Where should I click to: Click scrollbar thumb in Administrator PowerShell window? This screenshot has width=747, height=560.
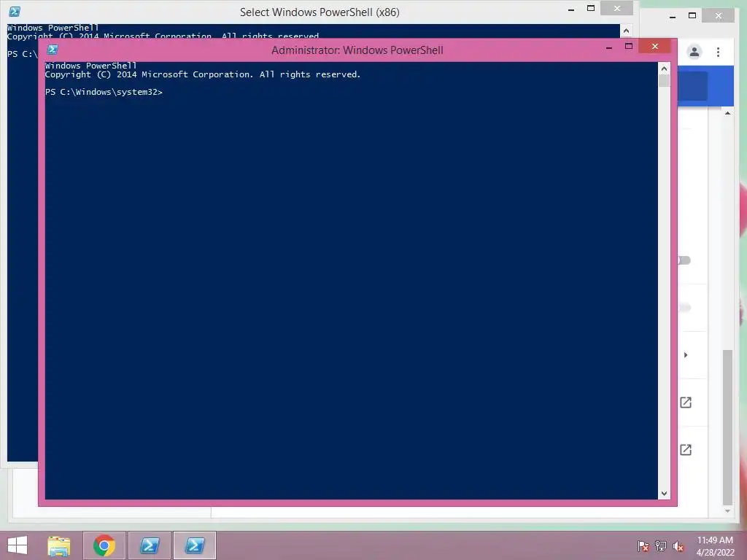pyautogui.click(x=664, y=80)
